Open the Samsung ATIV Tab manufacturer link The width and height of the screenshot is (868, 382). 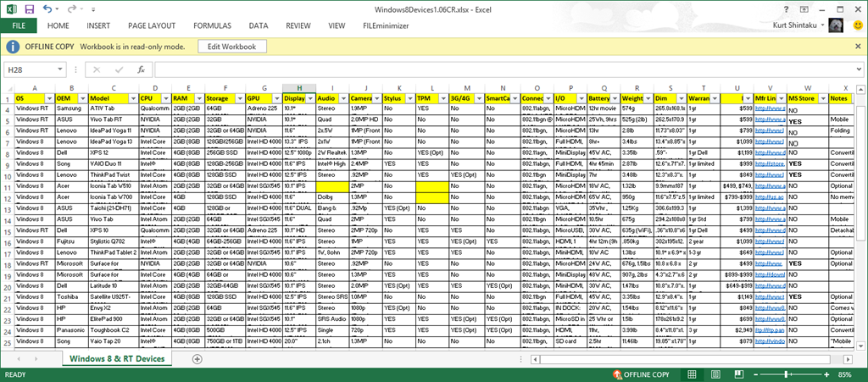click(768, 109)
